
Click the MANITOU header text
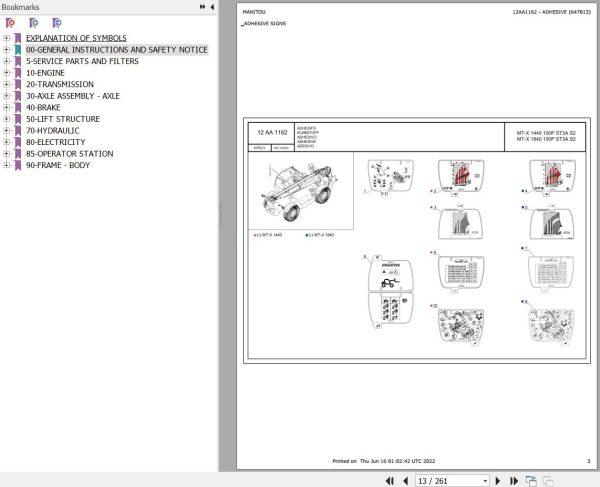(x=254, y=12)
